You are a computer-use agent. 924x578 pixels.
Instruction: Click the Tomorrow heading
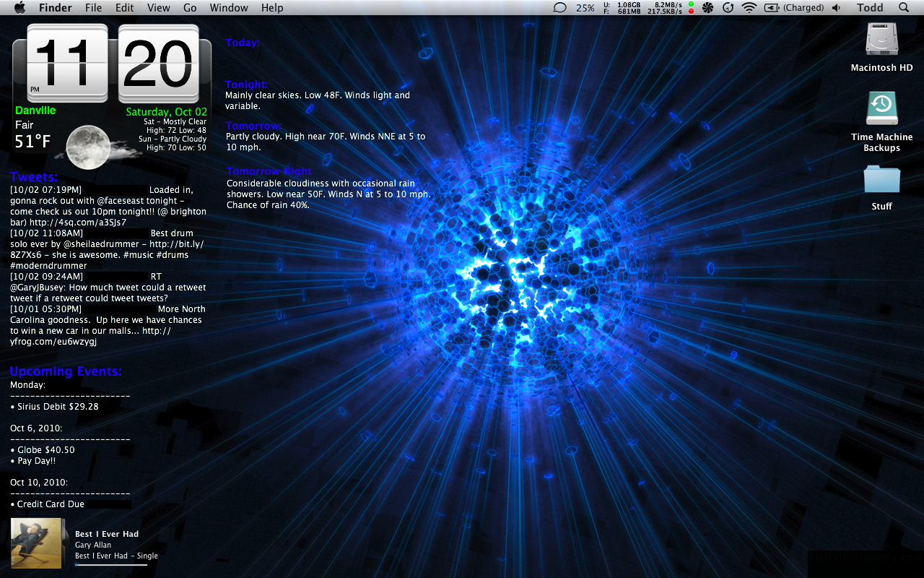[254, 126]
